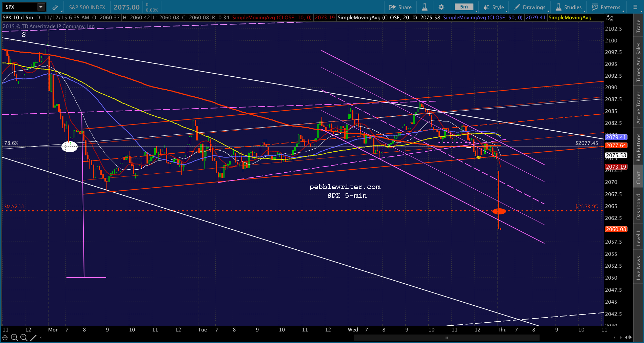Open the symbol selector dropdown arrow
644x343 pixels.
[41, 7]
